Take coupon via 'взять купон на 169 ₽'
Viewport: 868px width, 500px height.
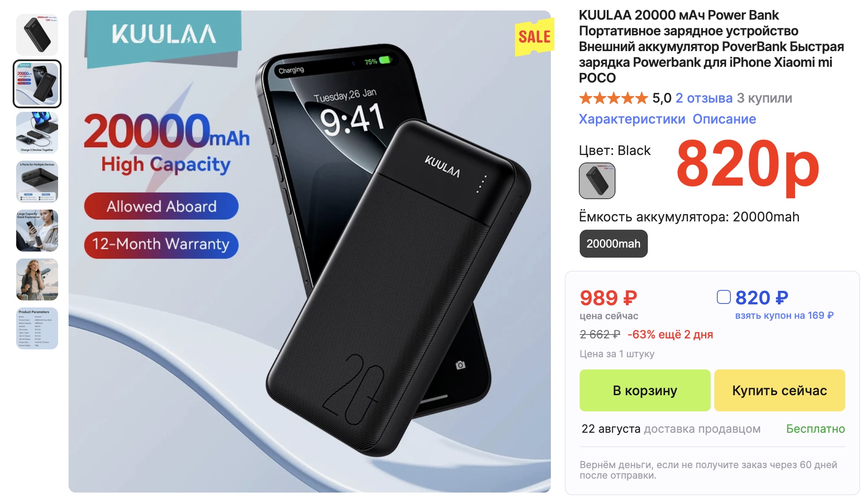point(784,316)
